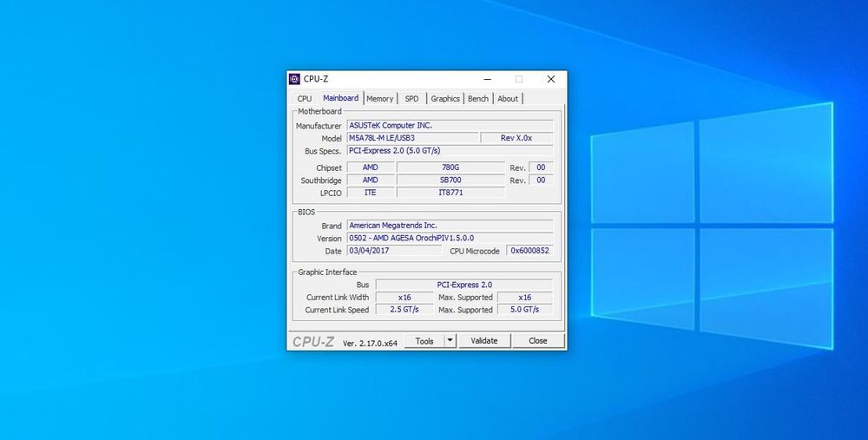Click the model value M5A78L-M LE/USB3
Screen dimensions: 868x440
coord(413,138)
